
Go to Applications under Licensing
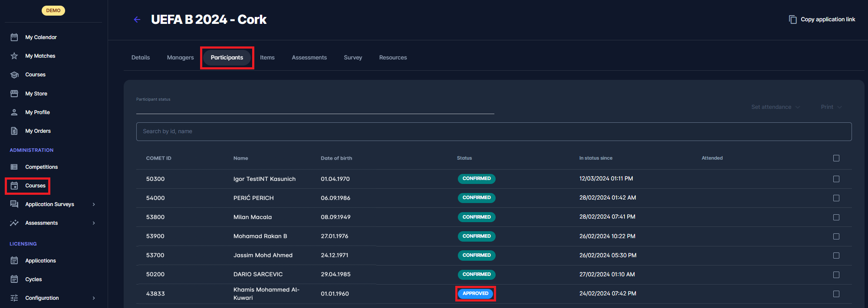[40, 261]
